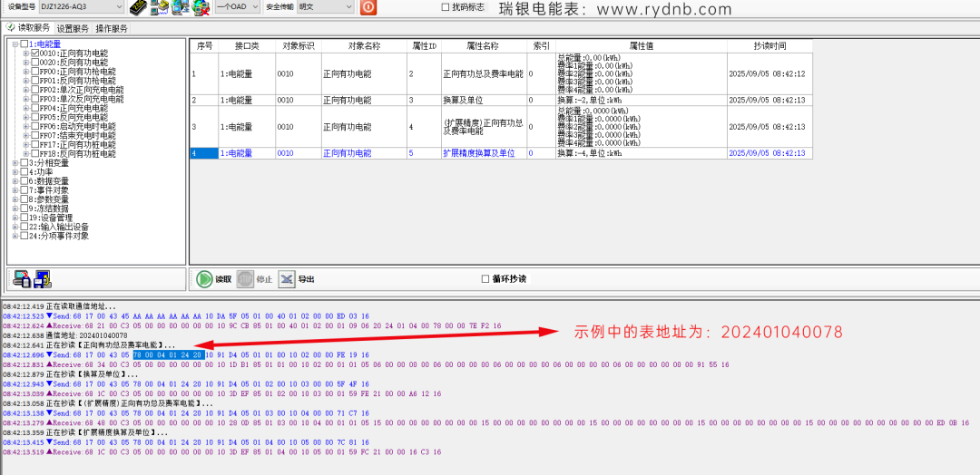Expand the 0010:正向有功电能 sub-node
Viewport: 980px width, 475px height.
tap(26, 53)
